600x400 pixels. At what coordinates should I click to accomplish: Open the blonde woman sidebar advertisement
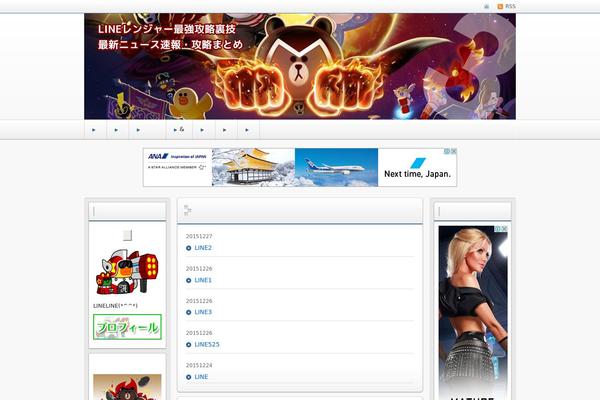pyautogui.click(x=473, y=313)
